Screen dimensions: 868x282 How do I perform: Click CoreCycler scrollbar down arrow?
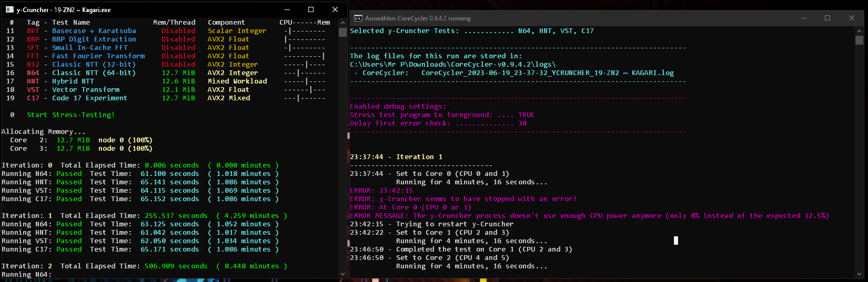pyautogui.click(x=859, y=274)
